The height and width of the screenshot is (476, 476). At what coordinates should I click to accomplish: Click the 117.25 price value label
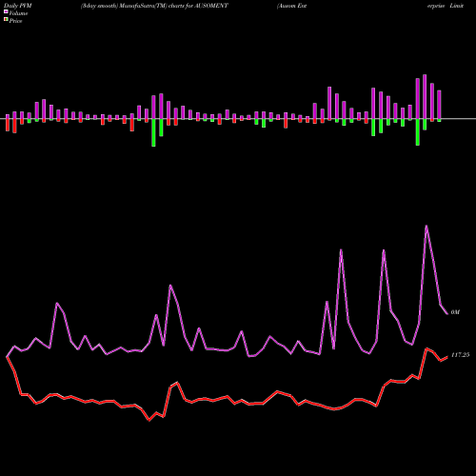[460, 355]
